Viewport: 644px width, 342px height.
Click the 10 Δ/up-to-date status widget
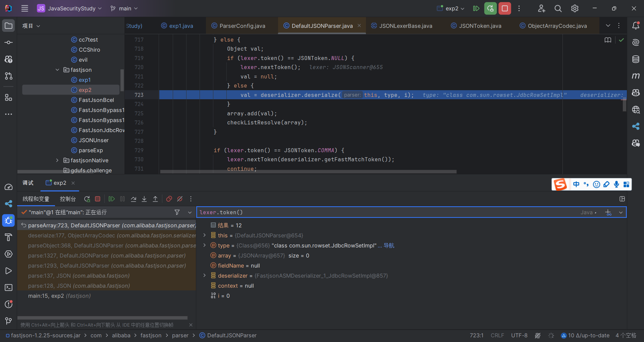tap(585, 335)
